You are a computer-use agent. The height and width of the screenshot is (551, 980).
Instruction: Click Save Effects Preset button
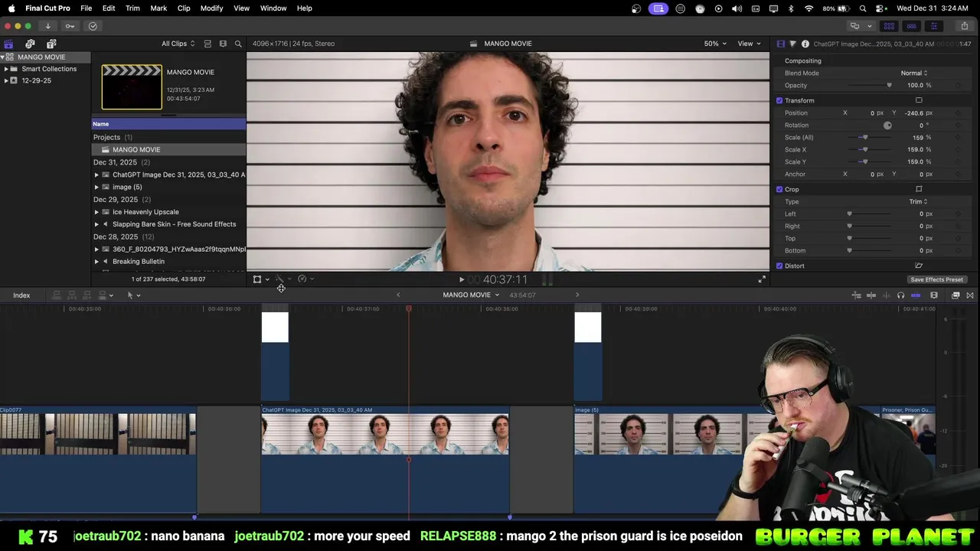pos(936,279)
